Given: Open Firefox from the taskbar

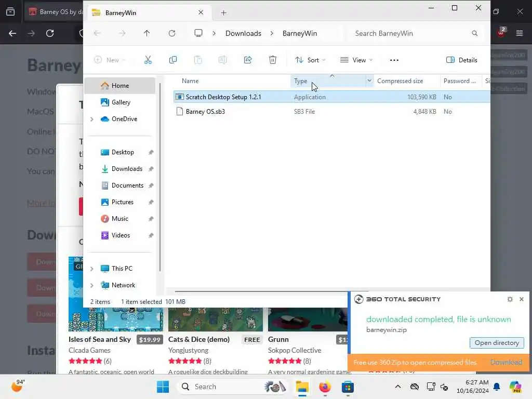Looking at the screenshot, I should coord(325,387).
